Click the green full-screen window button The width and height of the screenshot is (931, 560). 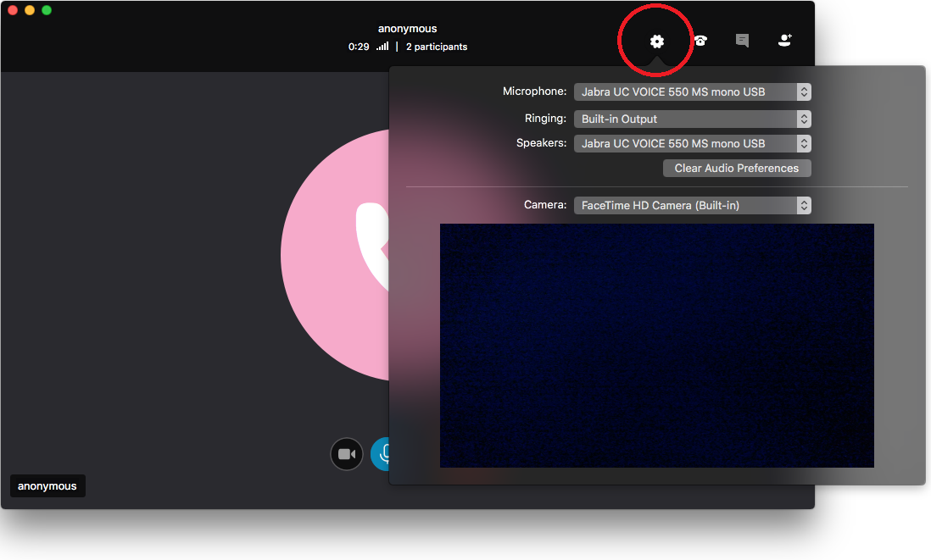tap(47, 10)
